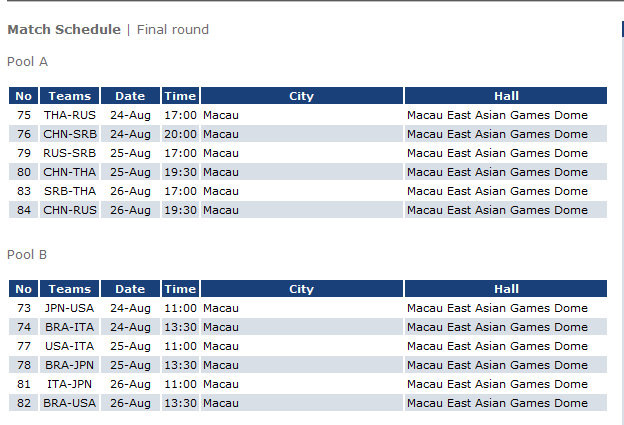This screenshot has height=425, width=624.
Task: Select the ITA-JPN match entry
Action: [69, 384]
